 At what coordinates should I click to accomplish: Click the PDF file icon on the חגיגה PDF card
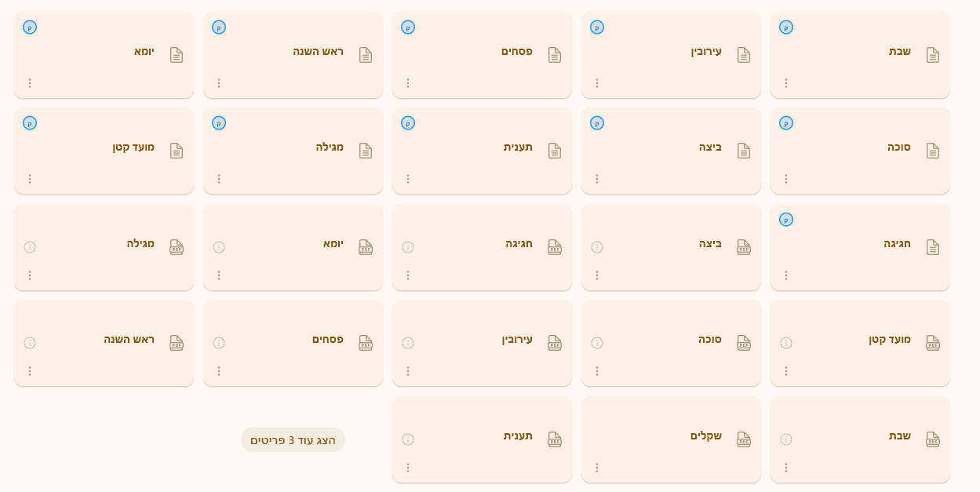[x=555, y=247]
